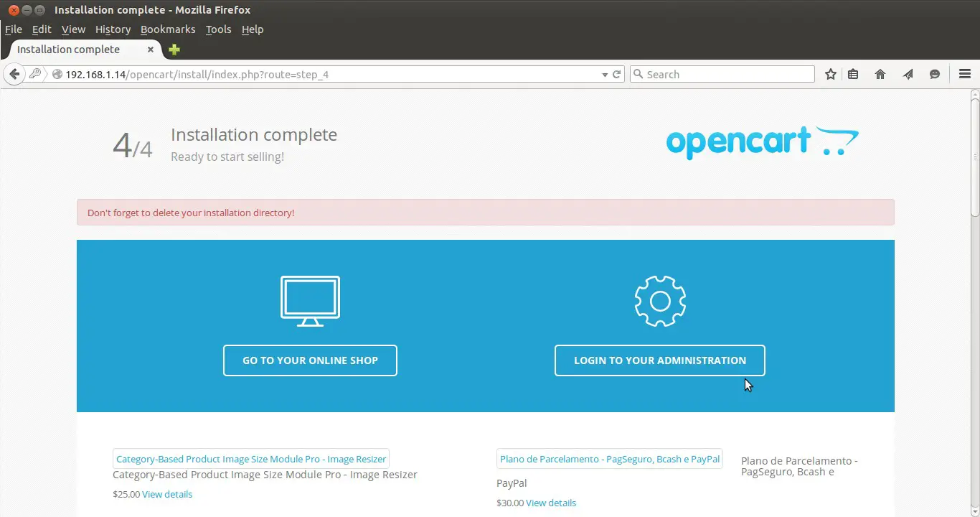View details of the $30.00 extension
Image resolution: width=980 pixels, height=517 pixels.
pyautogui.click(x=551, y=503)
